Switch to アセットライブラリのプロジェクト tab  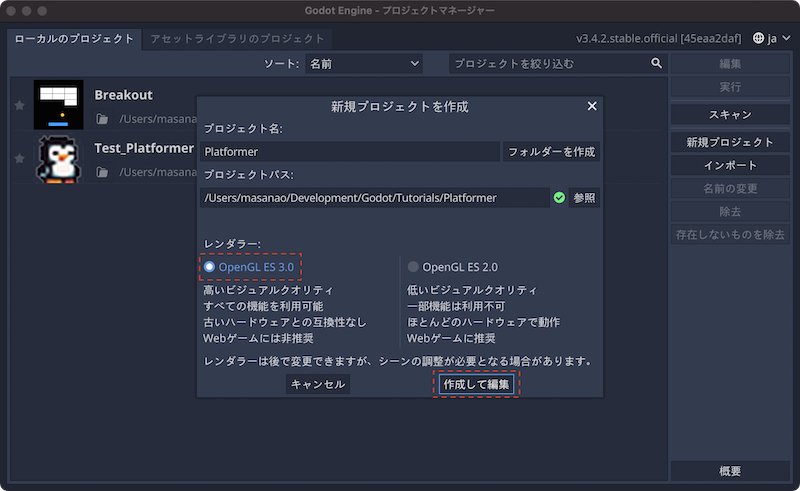[237, 39]
